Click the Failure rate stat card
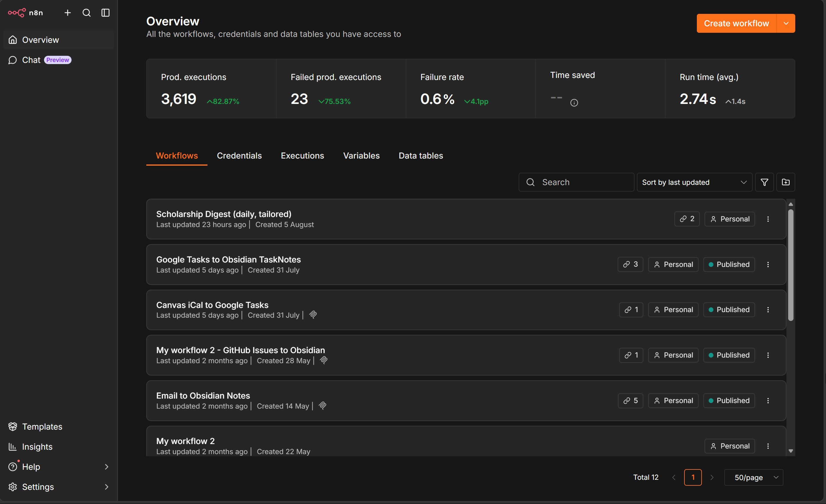Image resolution: width=826 pixels, height=504 pixels. [471, 89]
